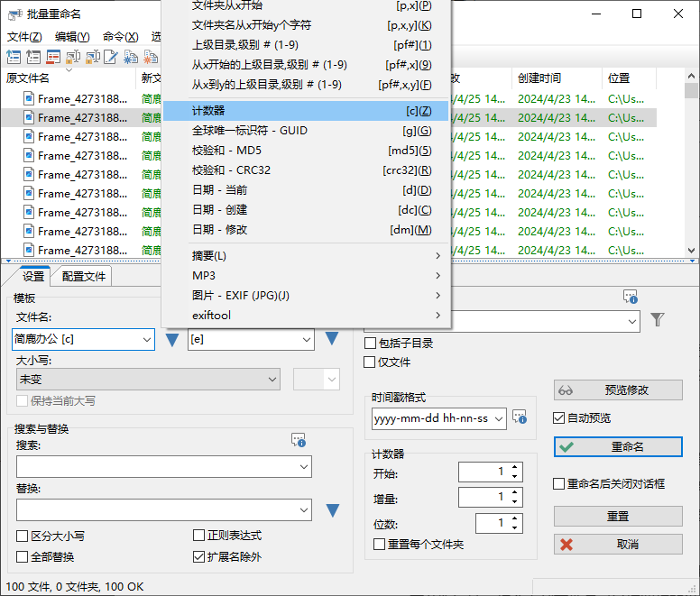Click the blue triangle beside 替换 field
The image size is (700, 596).
click(x=332, y=510)
